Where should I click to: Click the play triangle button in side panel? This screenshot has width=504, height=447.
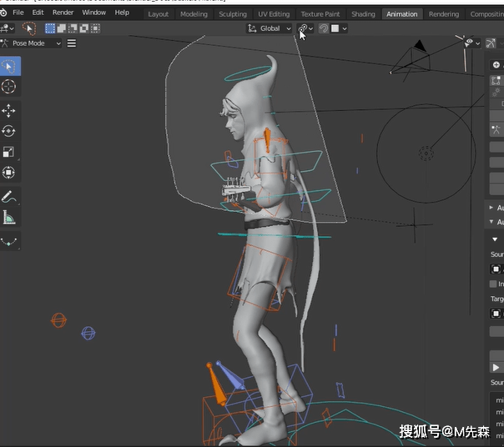[496, 367]
